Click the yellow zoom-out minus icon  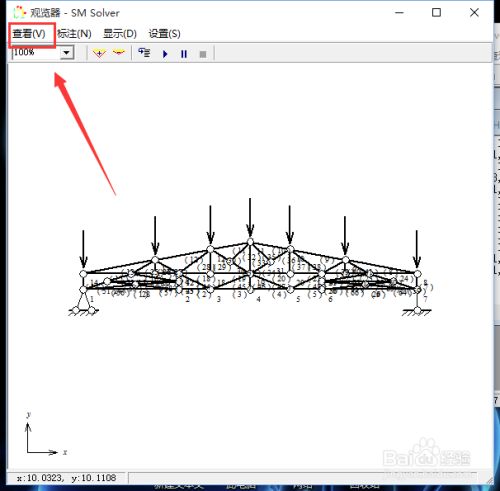pyautogui.click(x=118, y=53)
